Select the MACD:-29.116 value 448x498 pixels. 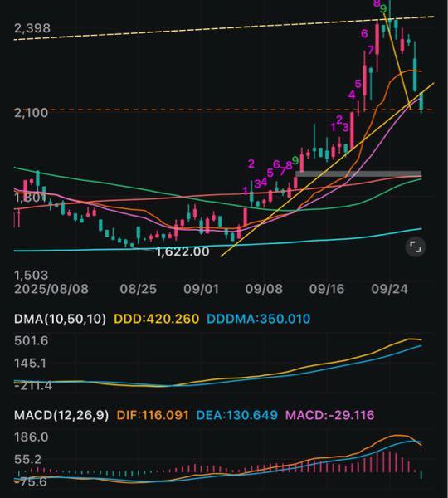330,415
